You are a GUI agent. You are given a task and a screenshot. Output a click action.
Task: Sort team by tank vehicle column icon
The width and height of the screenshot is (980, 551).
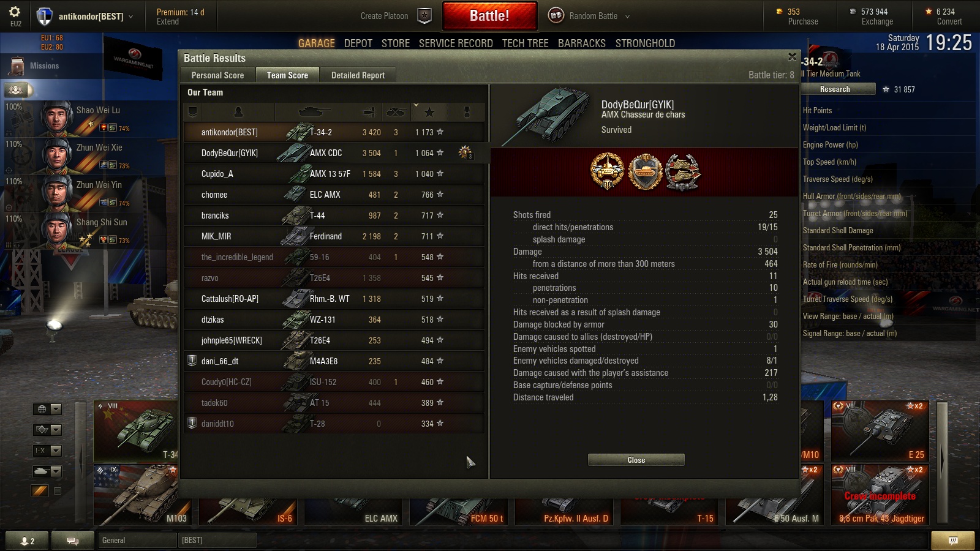coord(314,112)
